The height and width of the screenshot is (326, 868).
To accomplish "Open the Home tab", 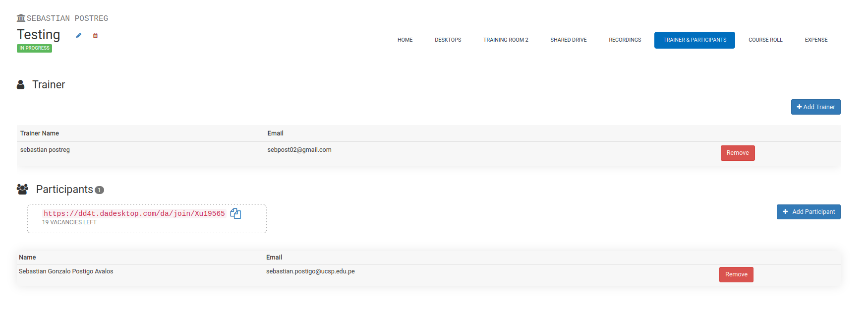I will (405, 40).
